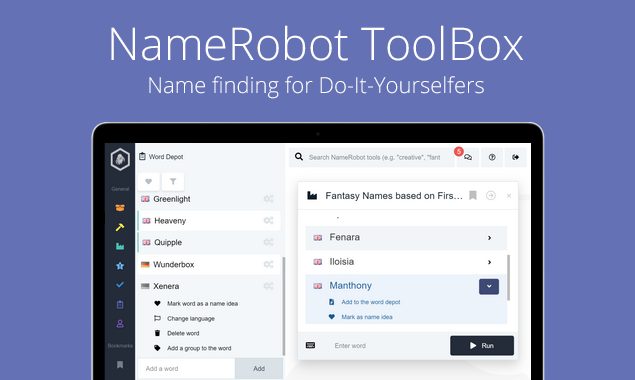Click the German flag next to Wunderbox

point(145,265)
